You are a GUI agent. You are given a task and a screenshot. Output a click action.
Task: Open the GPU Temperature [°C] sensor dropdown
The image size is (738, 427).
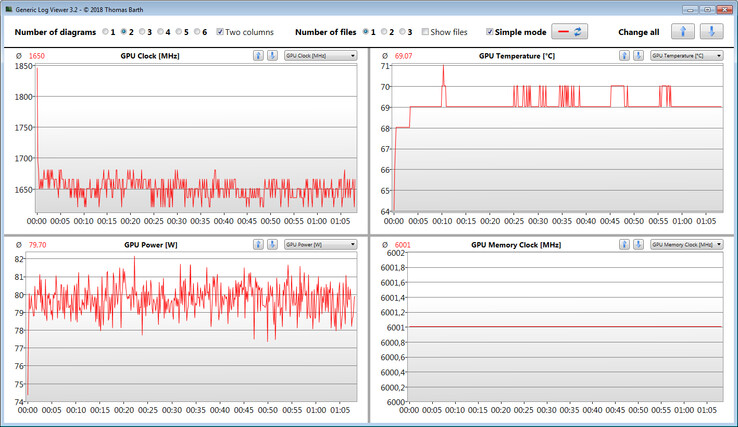click(686, 56)
